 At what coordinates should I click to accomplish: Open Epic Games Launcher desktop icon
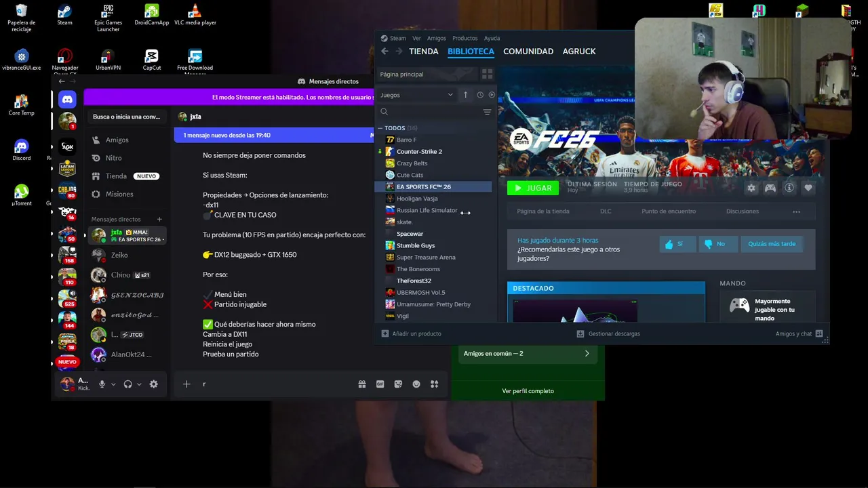click(108, 18)
